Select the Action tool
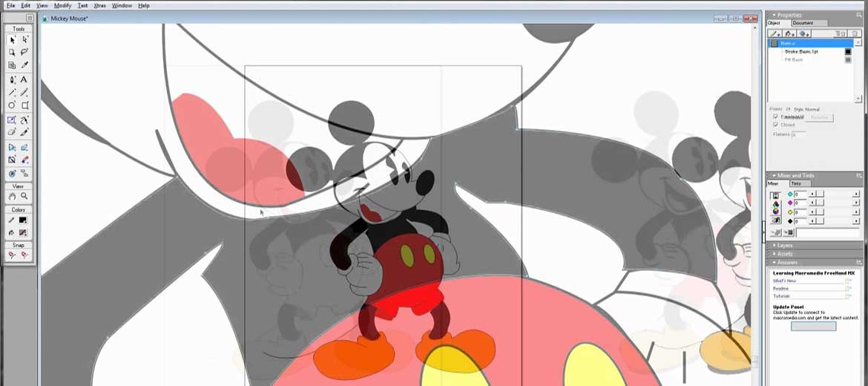Screen dimensions: 868x386 [12, 174]
